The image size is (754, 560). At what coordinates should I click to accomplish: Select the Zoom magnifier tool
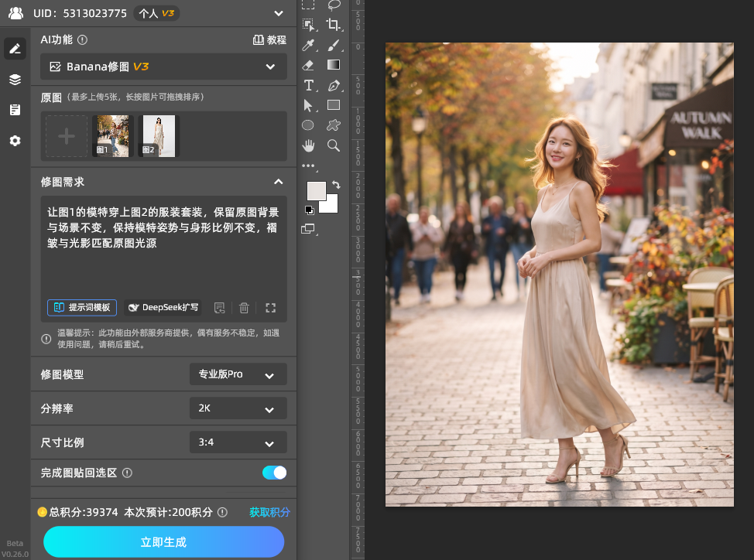(x=333, y=145)
